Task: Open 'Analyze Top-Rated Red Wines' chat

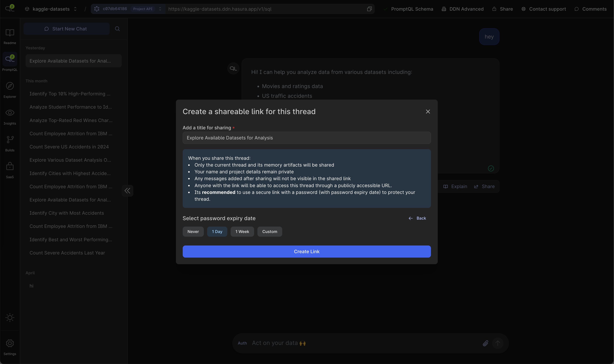Action: click(74, 120)
